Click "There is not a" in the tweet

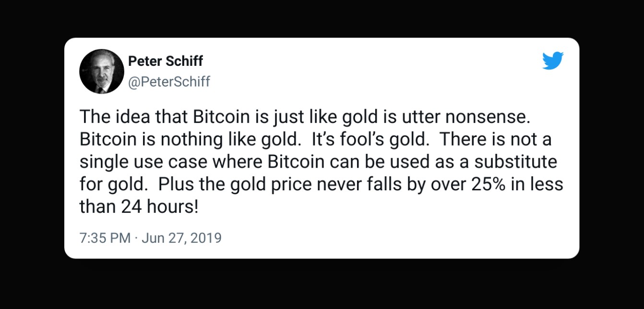click(496, 139)
